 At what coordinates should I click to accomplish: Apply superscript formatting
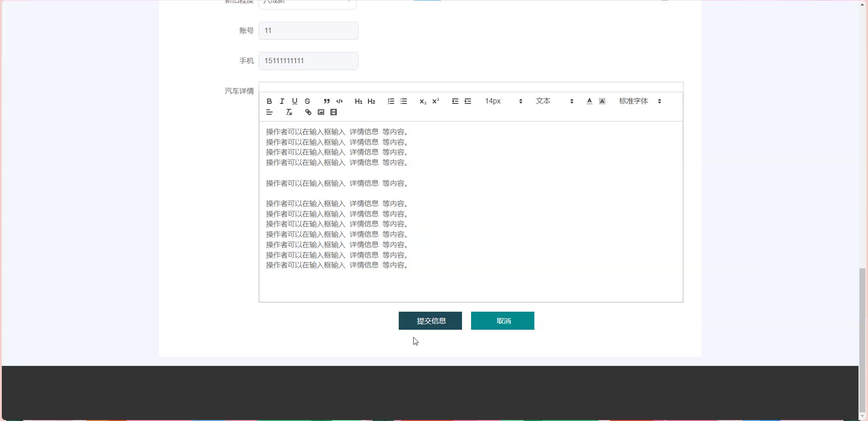pos(435,101)
